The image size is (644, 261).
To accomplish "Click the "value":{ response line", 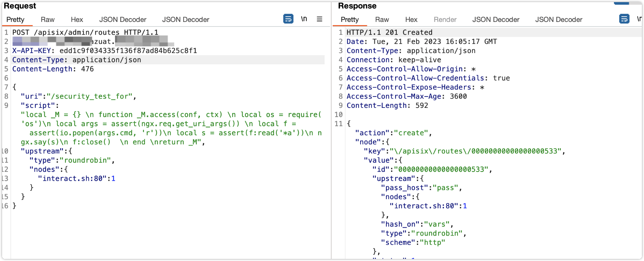I will [x=383, y=161].
